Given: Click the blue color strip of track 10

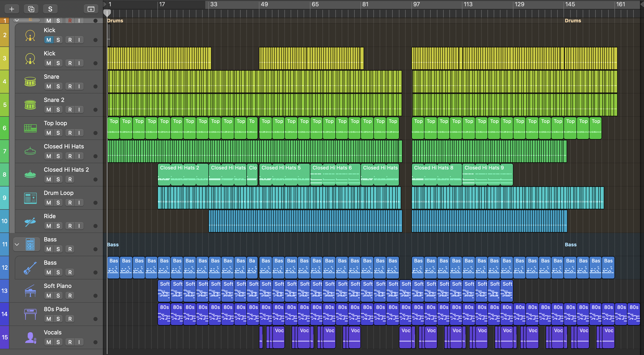Looking at the screenshot, I should 4,221.
